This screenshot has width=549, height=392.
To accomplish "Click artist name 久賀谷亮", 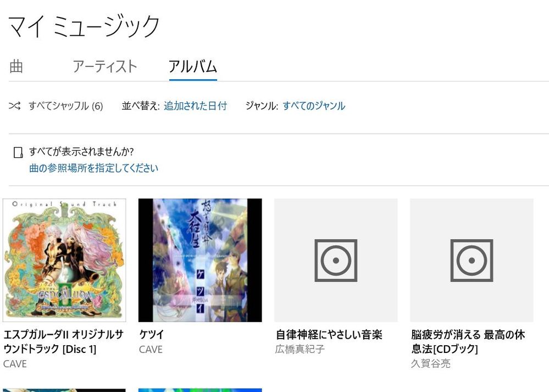I will click(x=431, y=363).
